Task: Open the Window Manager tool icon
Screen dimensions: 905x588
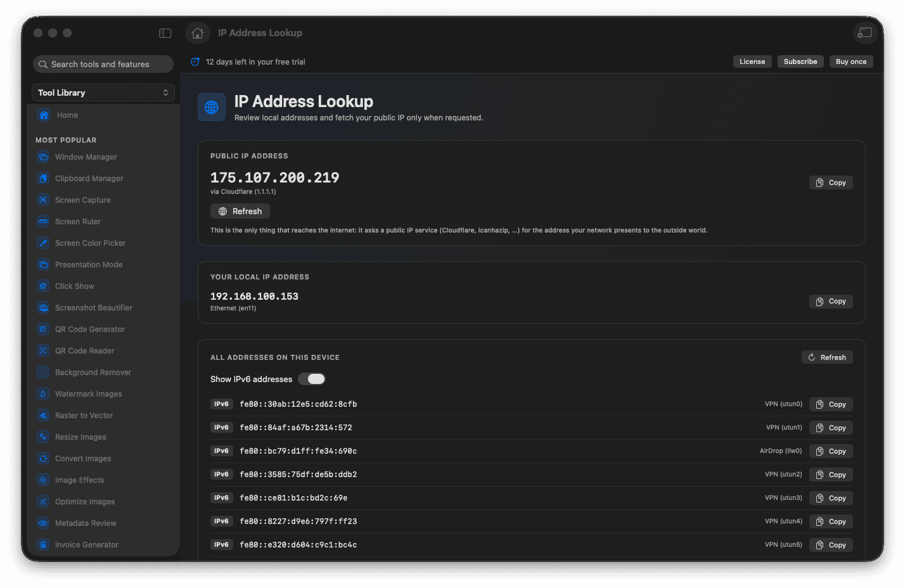Action: (x=43, y=157)
